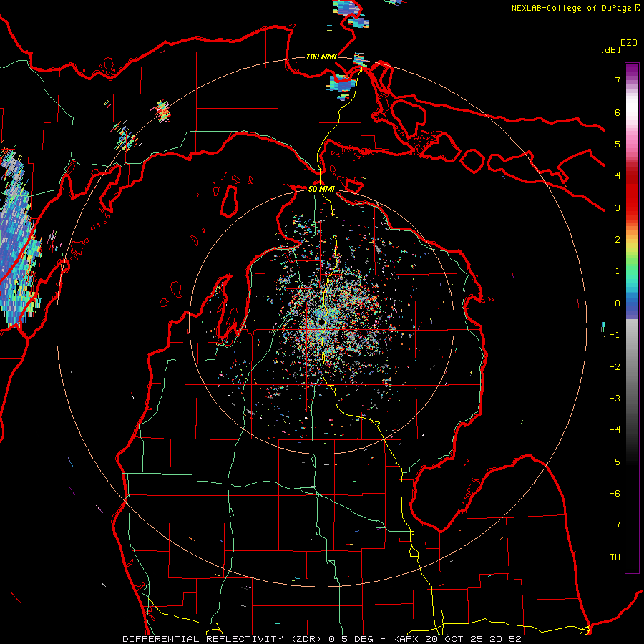The image size is (644, 644).
Task: Click the 50 NMI range ring label
Action: coord(321,189)
